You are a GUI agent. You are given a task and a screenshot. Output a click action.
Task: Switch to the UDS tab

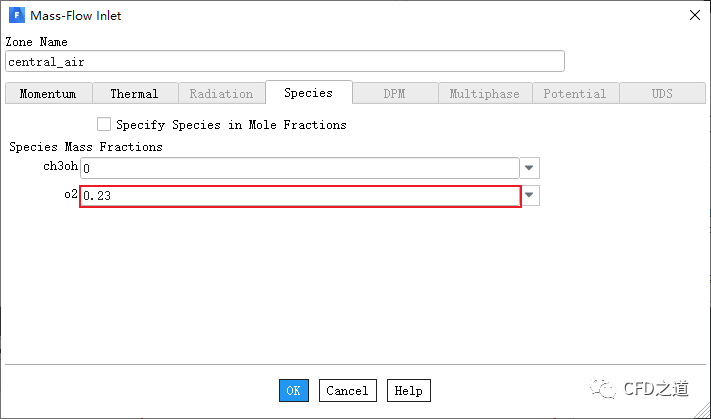coord(662,94)
